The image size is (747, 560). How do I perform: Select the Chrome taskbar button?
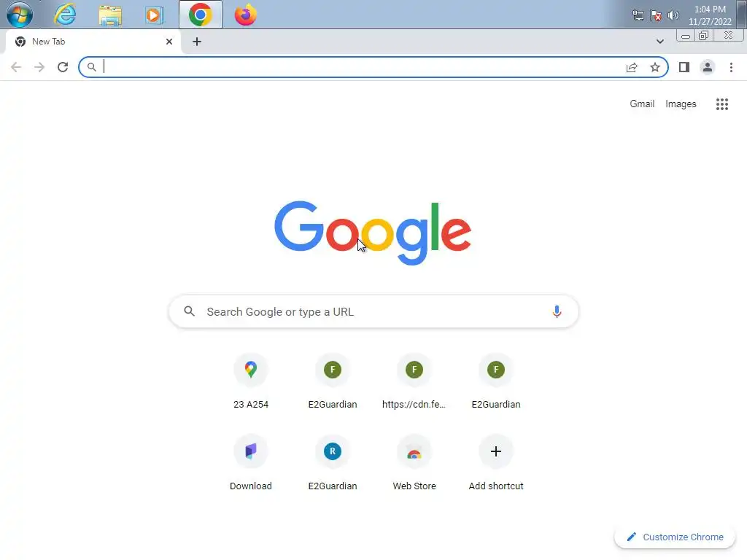click(x=200, y=15)
